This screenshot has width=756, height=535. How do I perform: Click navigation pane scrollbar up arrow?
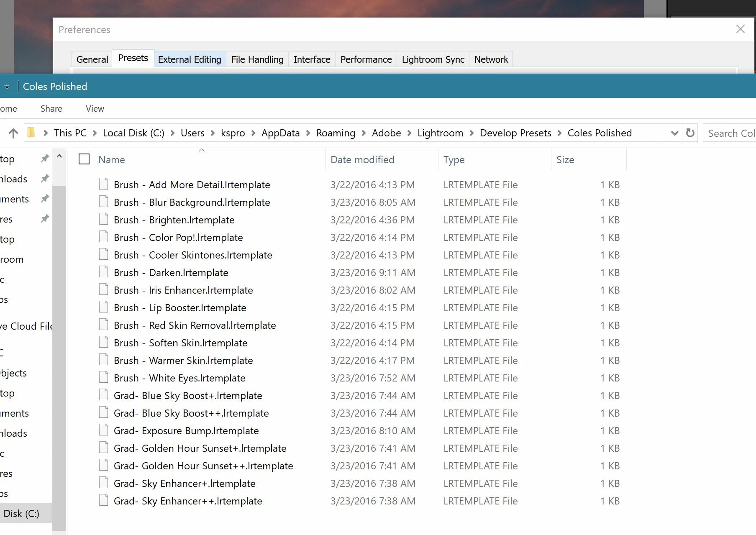[59, 156]
